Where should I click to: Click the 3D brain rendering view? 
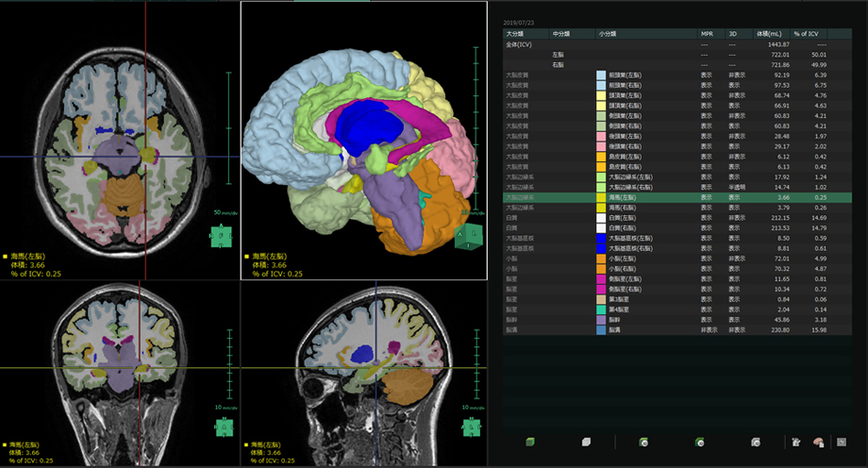(x=363, y=141)
